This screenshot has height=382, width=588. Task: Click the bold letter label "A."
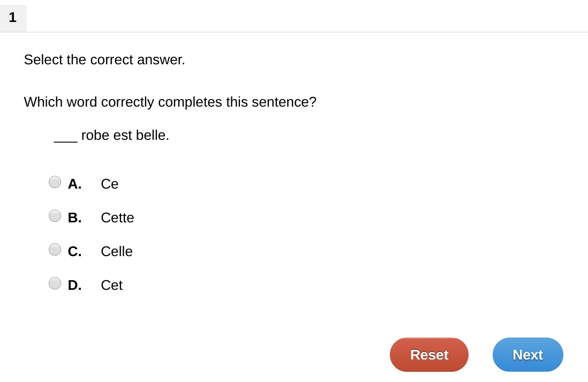(x=74, y=184)
